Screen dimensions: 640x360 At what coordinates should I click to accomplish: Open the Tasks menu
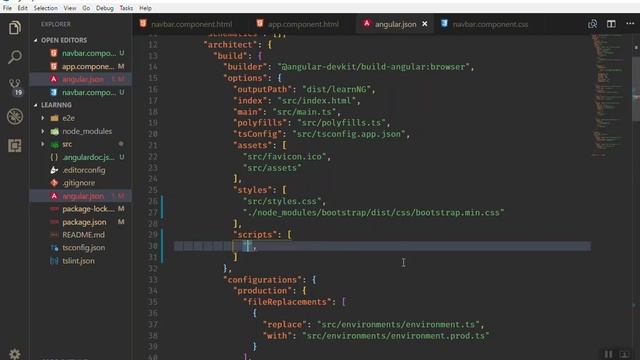point(126,8)
